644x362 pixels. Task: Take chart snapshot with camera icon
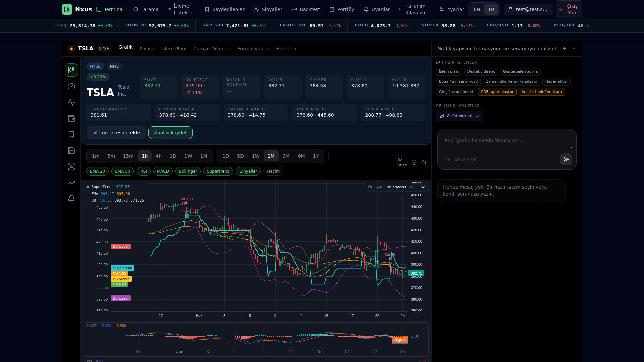pyautogui.click(x=423, y=162)
